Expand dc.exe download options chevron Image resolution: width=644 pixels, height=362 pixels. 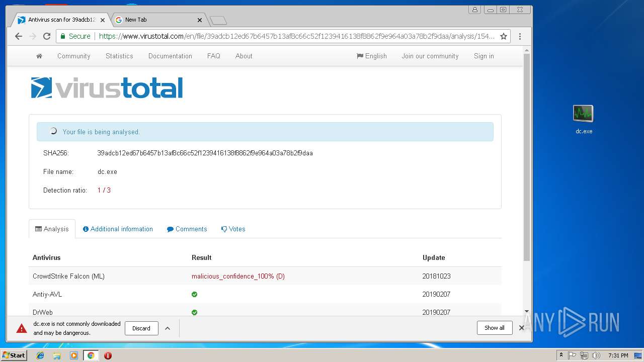pos(168,328)
